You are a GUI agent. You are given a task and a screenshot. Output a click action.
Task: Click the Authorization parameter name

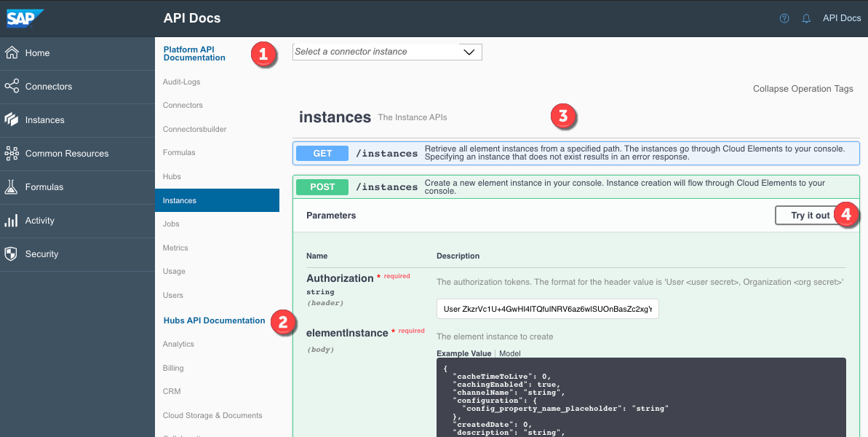coord(340,278)
